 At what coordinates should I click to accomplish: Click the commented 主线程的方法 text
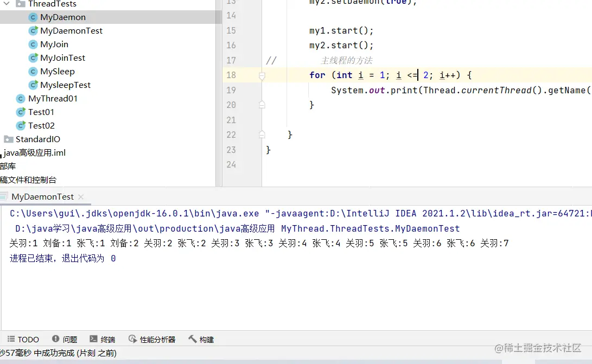point(347,60)
